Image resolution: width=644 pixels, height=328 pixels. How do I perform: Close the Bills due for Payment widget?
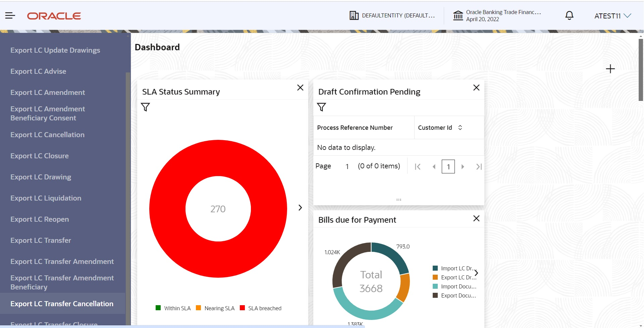click(476, 218)
